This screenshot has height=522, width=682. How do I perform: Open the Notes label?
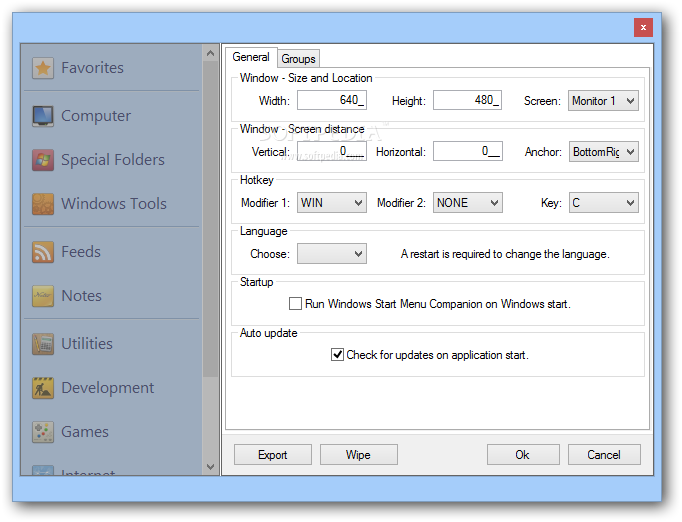coord(81,296)
